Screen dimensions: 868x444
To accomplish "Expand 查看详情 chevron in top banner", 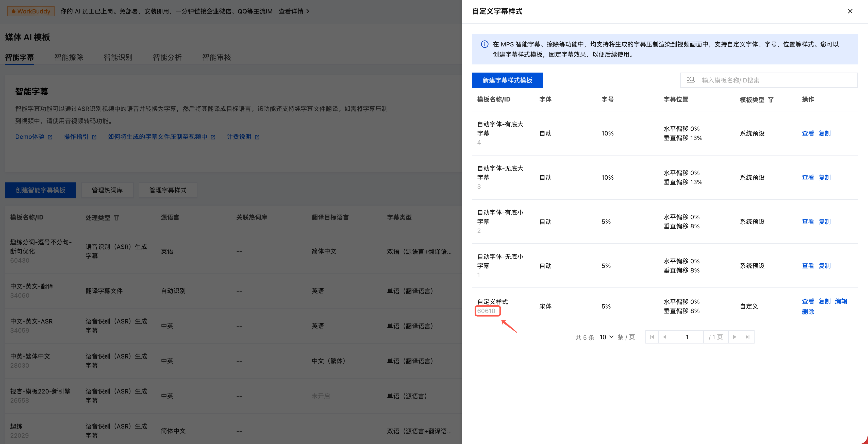I will [308, 11].
